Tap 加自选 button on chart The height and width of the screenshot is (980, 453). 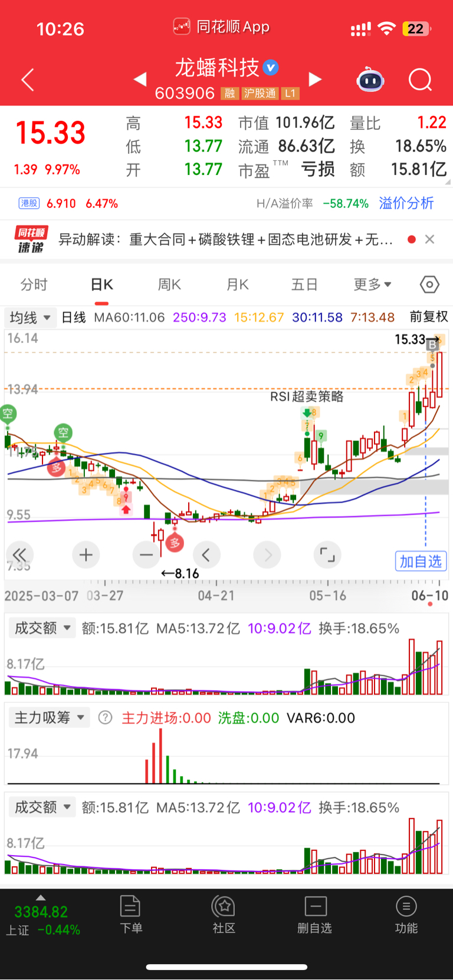tap(421, 561)
